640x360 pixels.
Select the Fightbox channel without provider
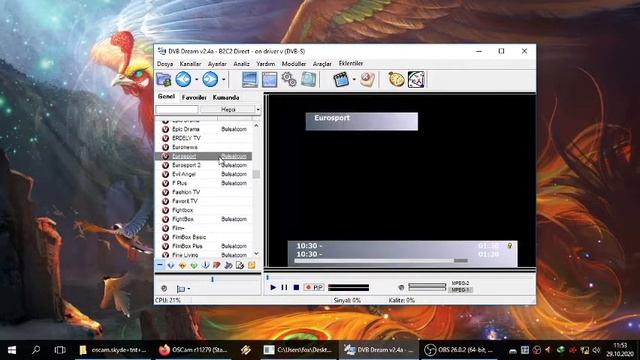point(203,210)
